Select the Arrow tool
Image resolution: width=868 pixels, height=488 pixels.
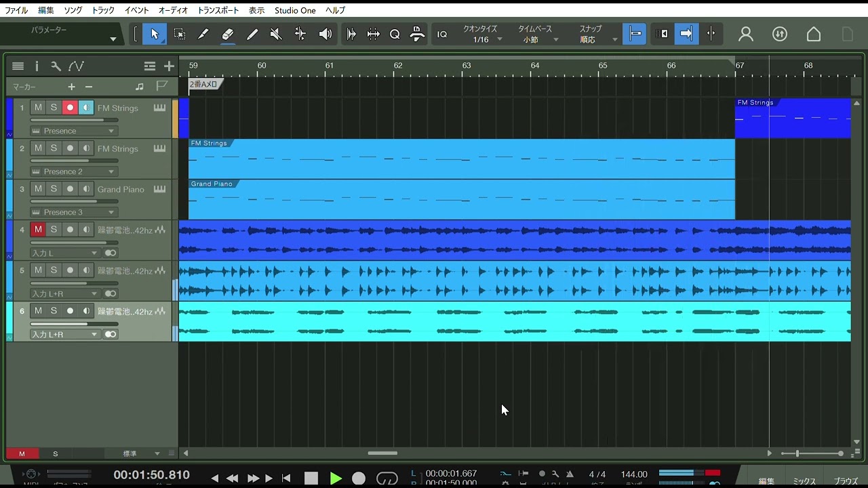click(155, 34)
